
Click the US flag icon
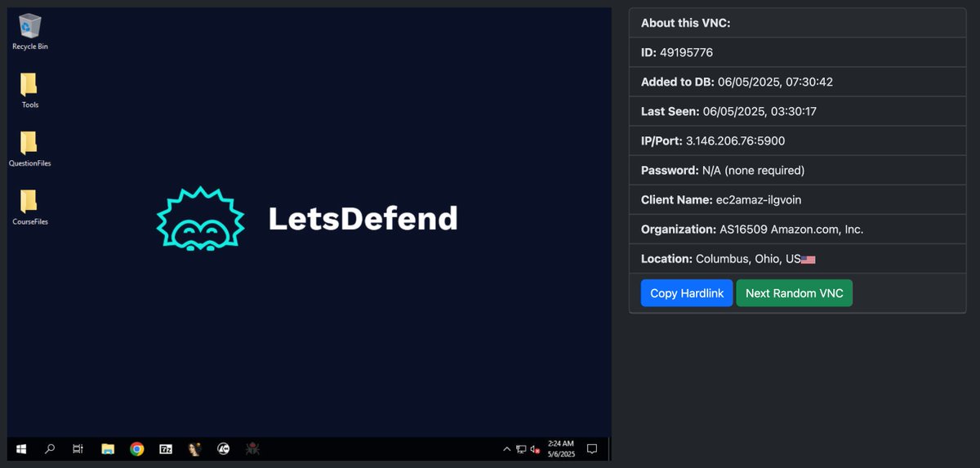(x=808, y=259)
